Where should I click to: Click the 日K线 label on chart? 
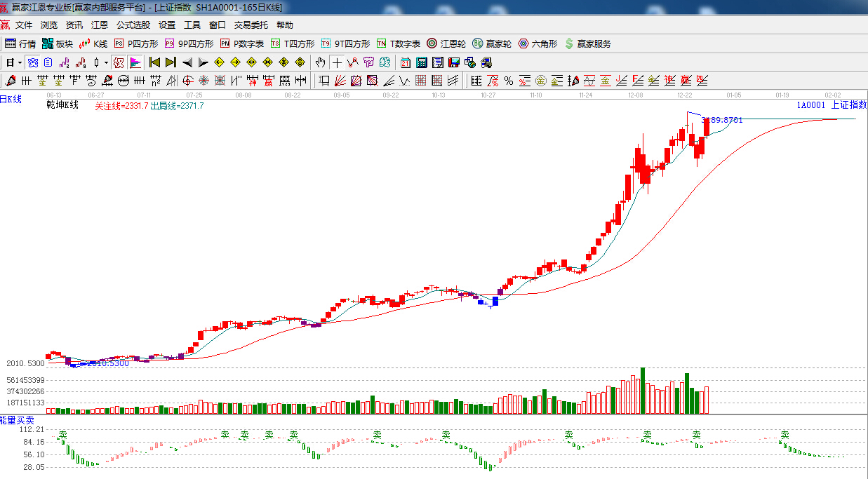click(x=11, y=100)
